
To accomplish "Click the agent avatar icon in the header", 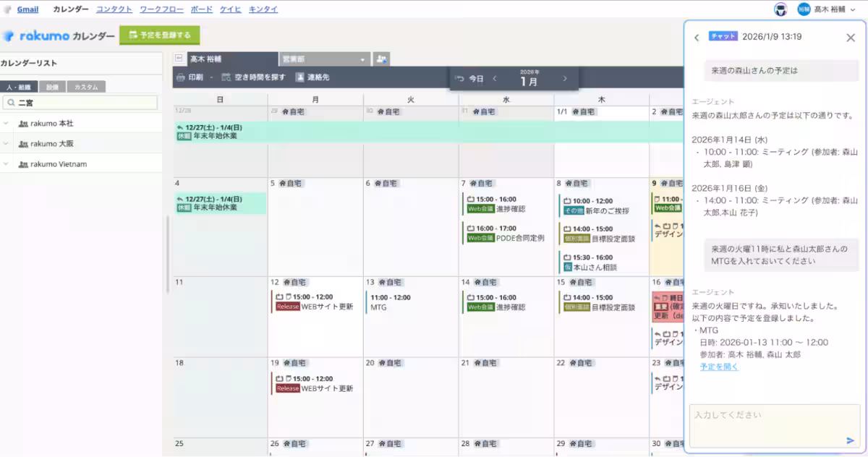I will pyautogui.click(x=780, y=9).
